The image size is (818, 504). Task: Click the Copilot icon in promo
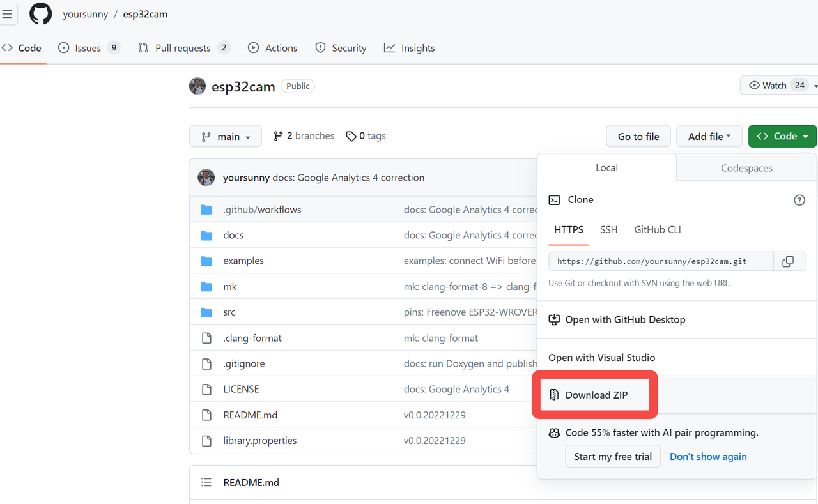click(x=554, y=433)
